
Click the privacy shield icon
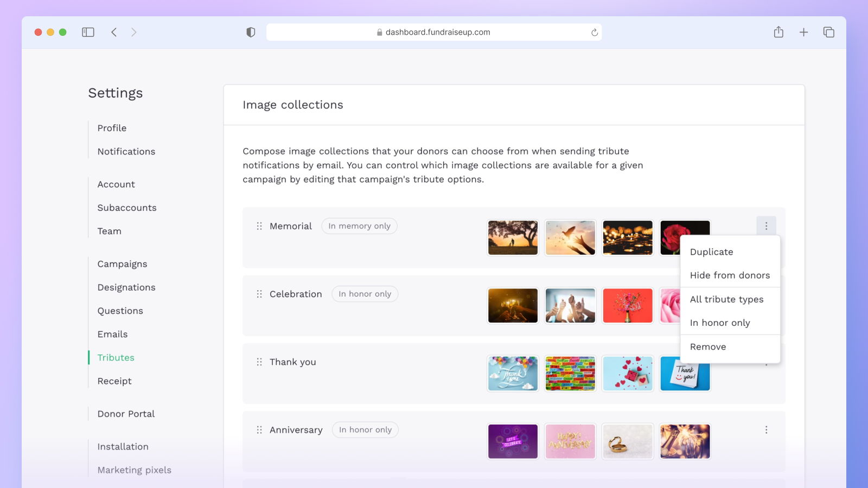click(251, 33)
